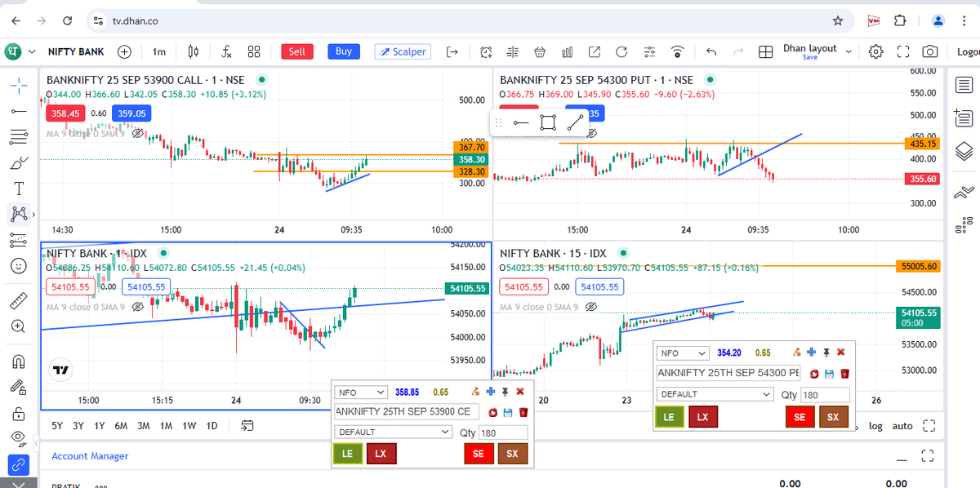
Task: Toggle MA 9 visibility on 53900 CALL chart
Action: click(138, 133)
